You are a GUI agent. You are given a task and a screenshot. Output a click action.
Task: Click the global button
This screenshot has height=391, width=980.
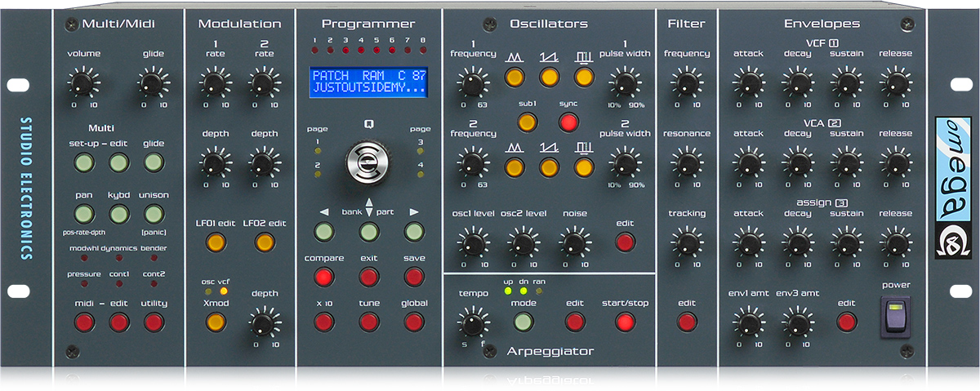pos(414,322)
